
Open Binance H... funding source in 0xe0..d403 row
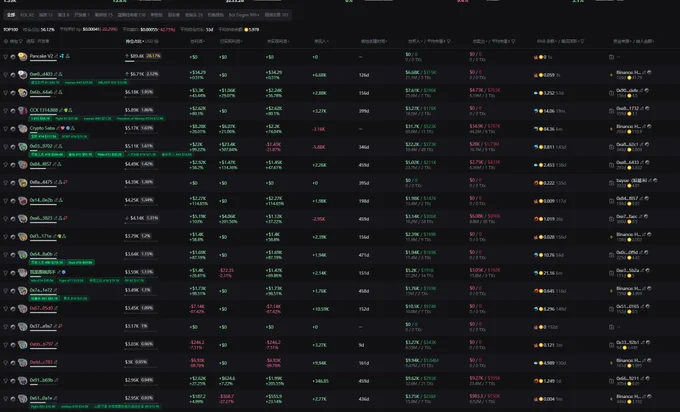click(628, 72)
